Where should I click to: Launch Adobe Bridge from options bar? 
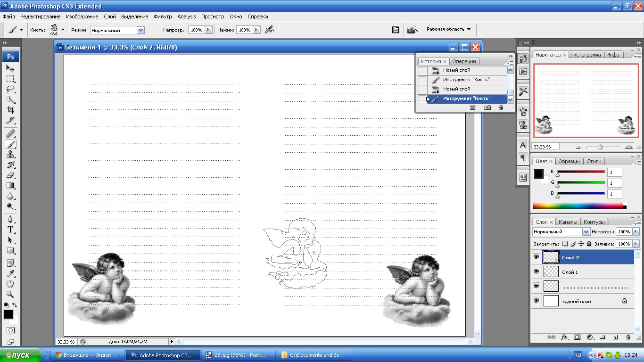coord(413,30)
